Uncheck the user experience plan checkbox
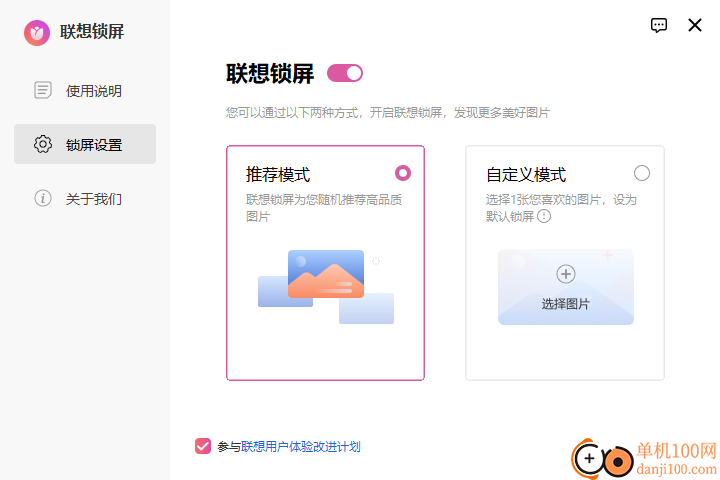This screenshot has width=720, height=480. 202,446
